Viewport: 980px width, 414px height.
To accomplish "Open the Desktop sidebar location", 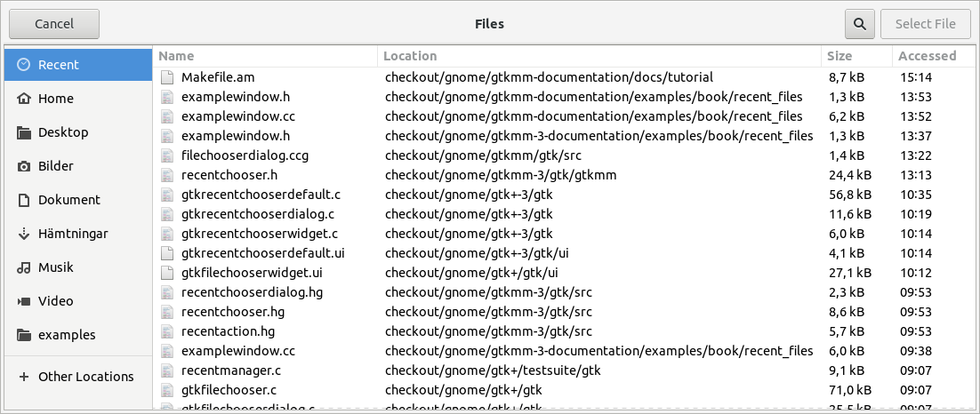I will tap(63, 132).
